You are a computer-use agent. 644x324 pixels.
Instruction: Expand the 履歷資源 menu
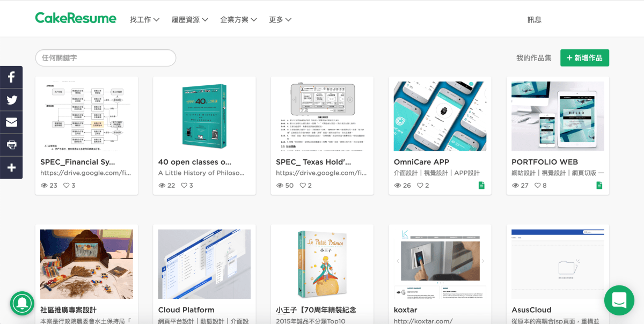pyautogui.click(x=190, y=20)
